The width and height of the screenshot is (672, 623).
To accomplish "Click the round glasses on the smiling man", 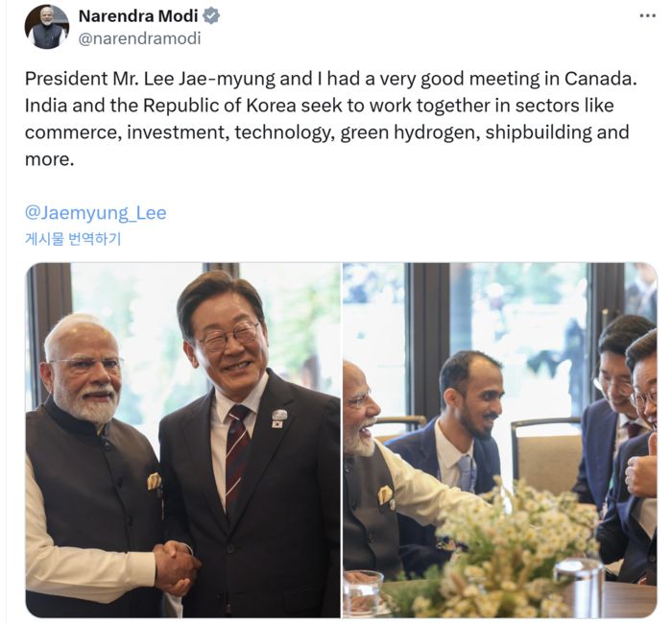I will tap(229, 335).
